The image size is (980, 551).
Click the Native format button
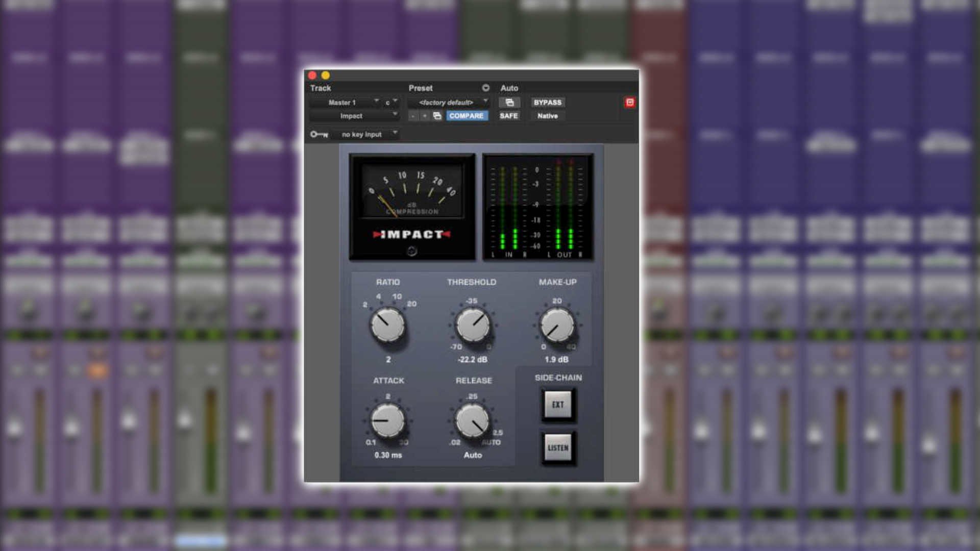pos(547,116)
